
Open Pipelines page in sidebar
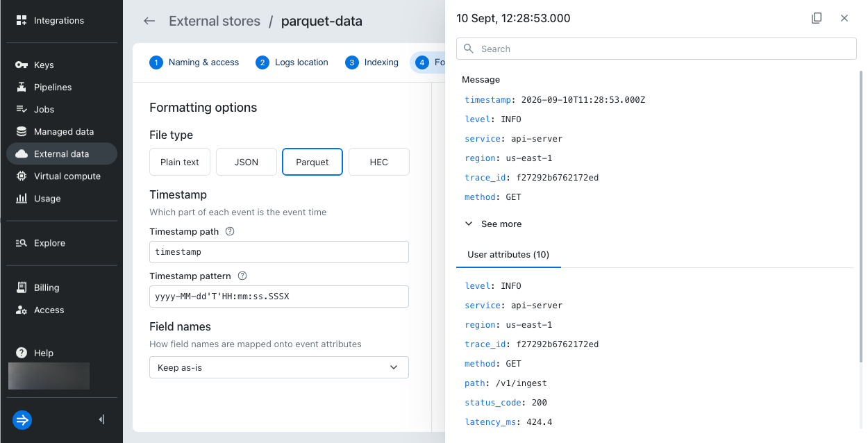click(61, 87)
